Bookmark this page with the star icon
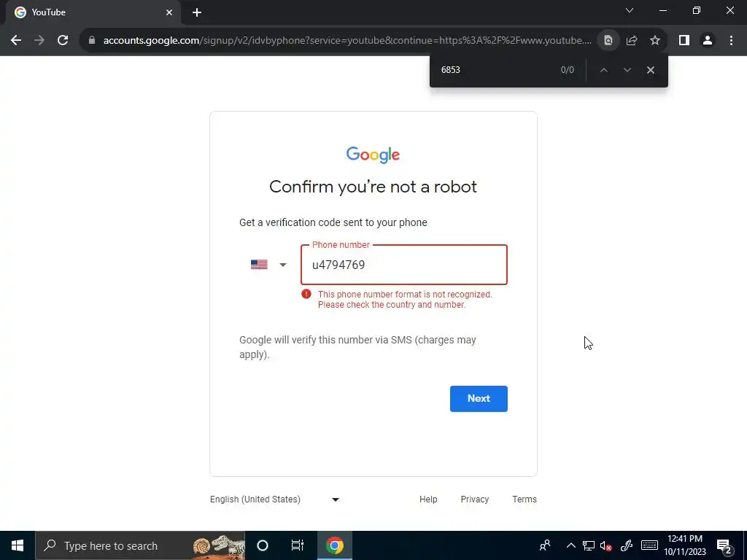 (655, 41)
